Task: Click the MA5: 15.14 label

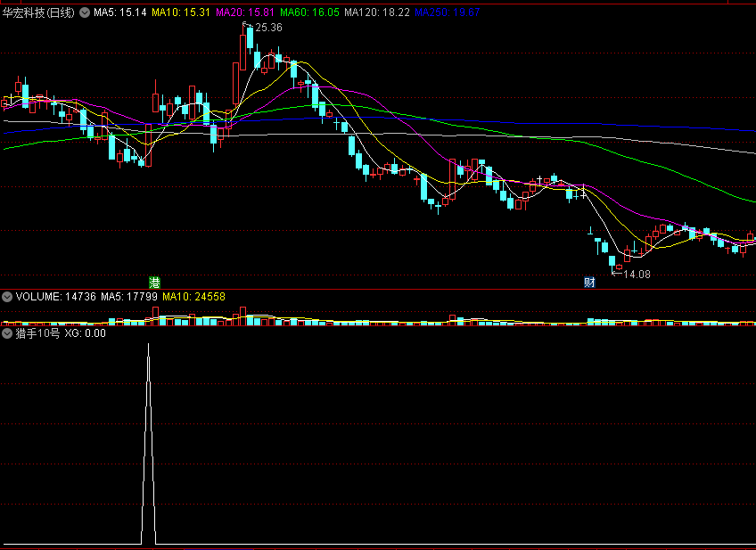Action: (120, 12)
